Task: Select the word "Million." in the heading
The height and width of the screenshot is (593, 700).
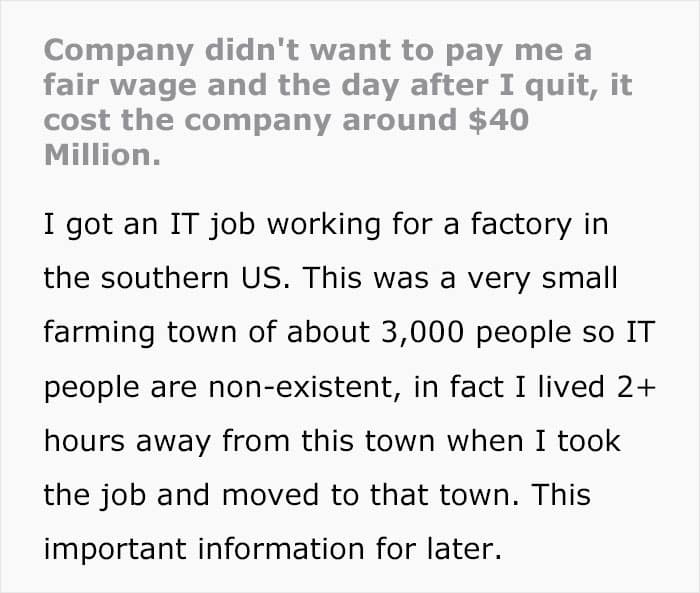Action: [x=102, y=155]
